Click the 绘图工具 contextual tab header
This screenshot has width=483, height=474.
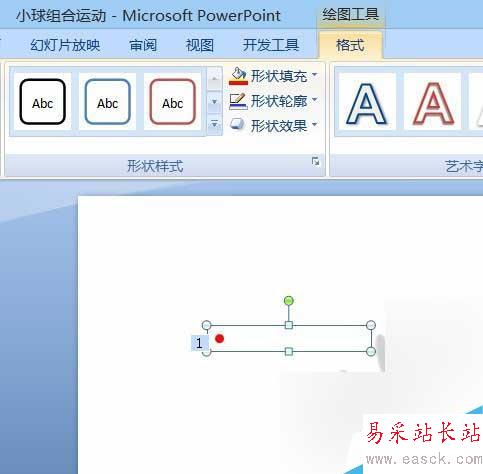(x=350, y=15)
